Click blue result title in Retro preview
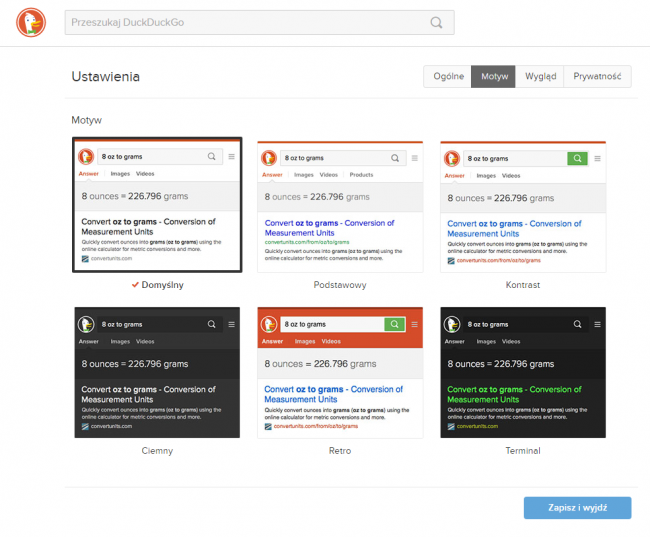Image resolution: width=650 pixels, height=537 pixels. click(x=333, y=394)
